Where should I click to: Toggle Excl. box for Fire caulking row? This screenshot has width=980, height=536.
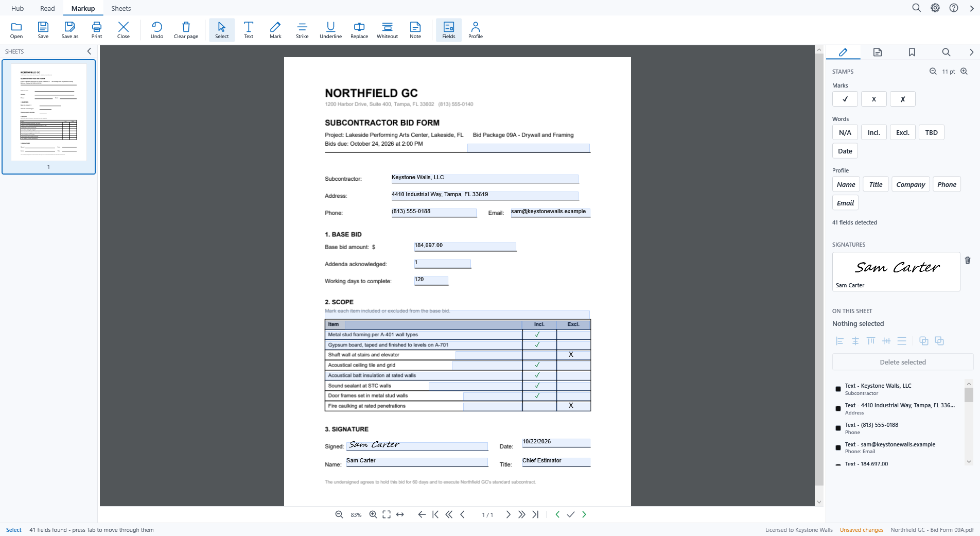tap(573, 406)
